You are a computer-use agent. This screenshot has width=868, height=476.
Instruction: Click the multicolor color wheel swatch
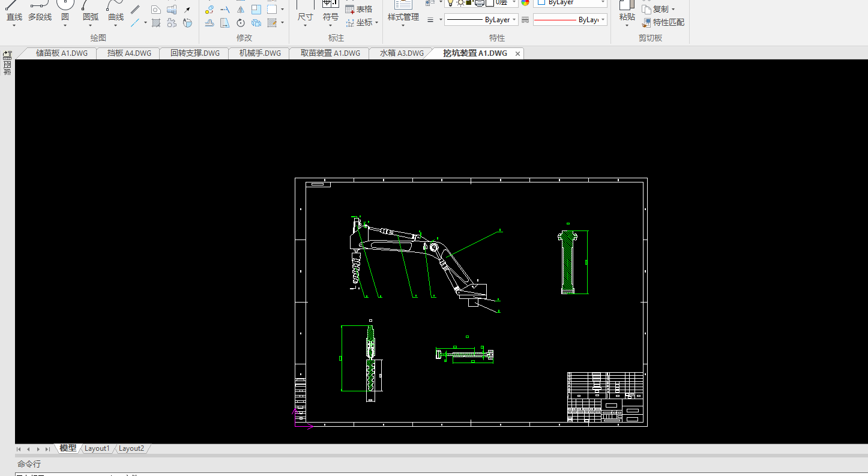(x=525, y=2)
